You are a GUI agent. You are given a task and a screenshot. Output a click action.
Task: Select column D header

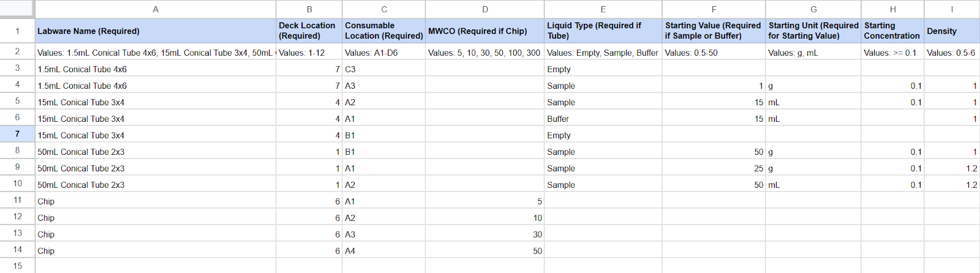pyautogui.click(x=484, y=9)
